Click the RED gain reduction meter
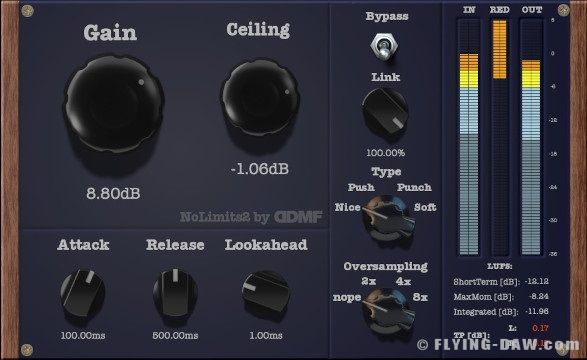Viewport: 587px width, 360px height. [x=499, y=137]
